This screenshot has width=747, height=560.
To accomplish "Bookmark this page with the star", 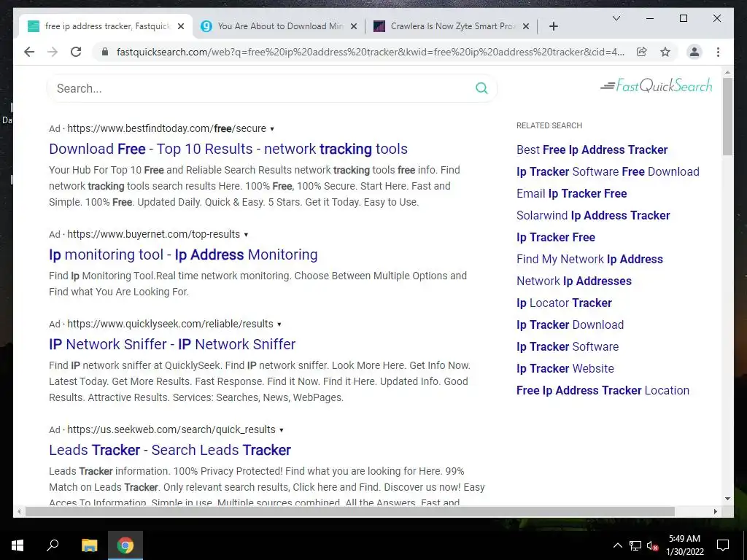I will pos(665,52).
